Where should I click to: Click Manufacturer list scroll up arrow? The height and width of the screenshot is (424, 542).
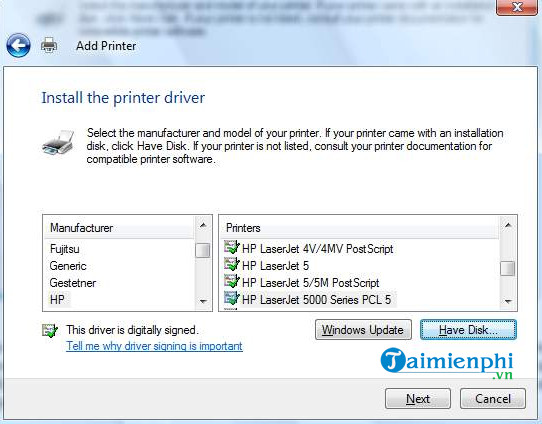[203, 225]
